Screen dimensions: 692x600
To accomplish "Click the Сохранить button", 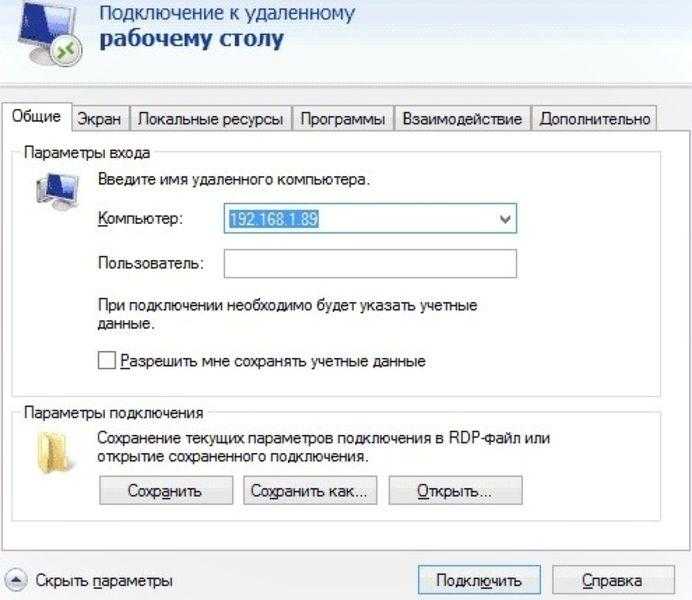I will [166, 490].
